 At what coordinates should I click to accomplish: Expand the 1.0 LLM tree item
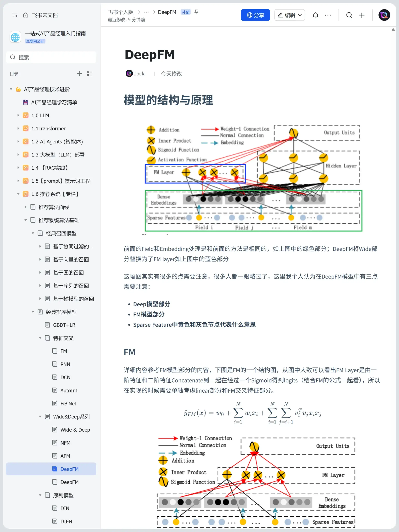point(18,115)
